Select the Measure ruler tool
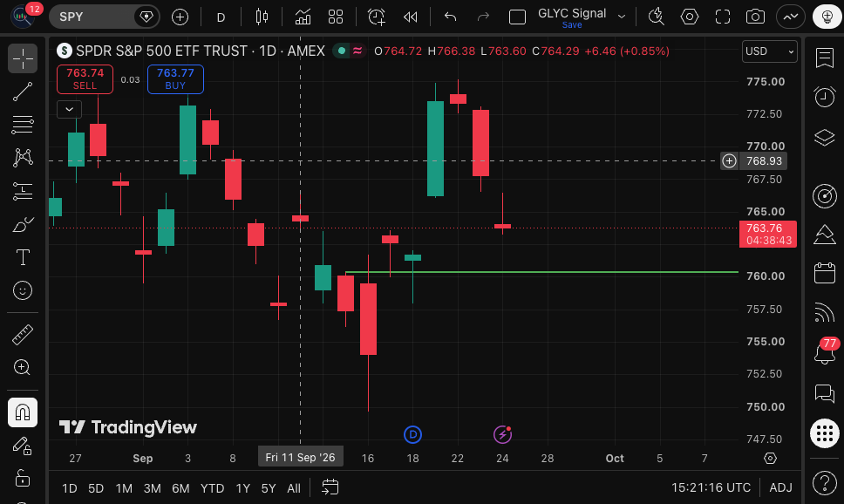844x504 pixels. [23, 334]
